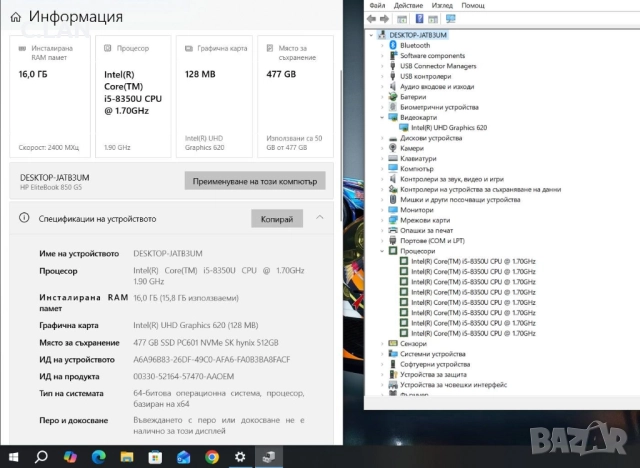Image resolution: width=640 pixels, height=468 pixels.
Task: Click the Копирай button
Action: [x=277, y=219]
